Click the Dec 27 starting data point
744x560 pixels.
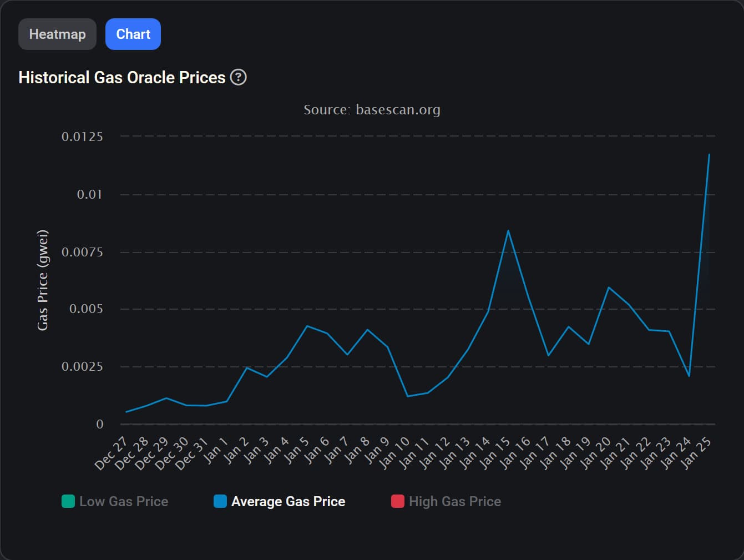pos(126,412)
